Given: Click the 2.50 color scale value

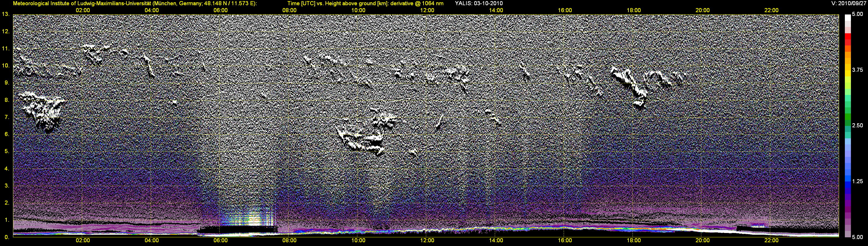Looking at the screenshot, I should [x=858, y=126].
